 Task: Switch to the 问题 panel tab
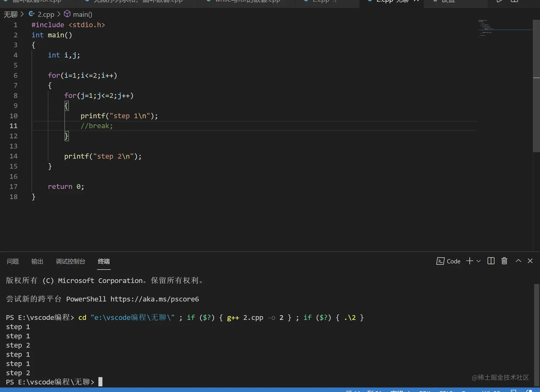point(13,261)
